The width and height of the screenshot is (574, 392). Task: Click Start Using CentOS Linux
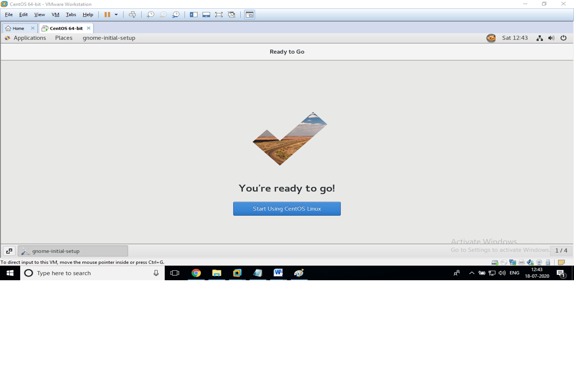(287, 208)
